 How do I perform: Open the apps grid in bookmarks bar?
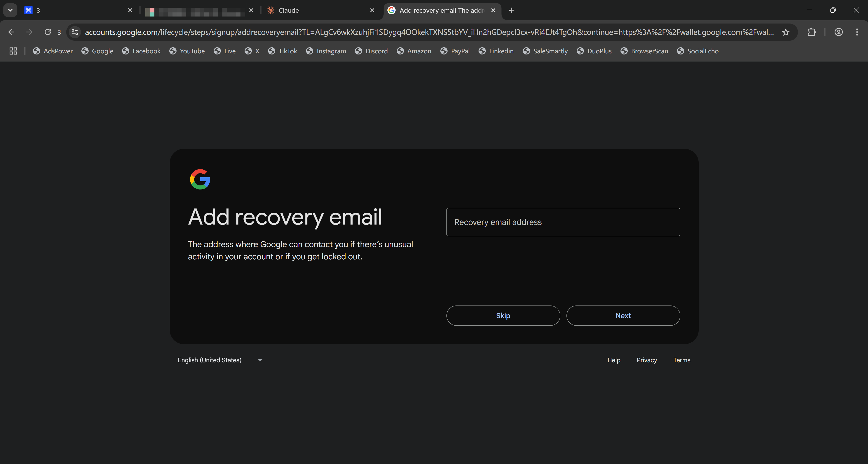pos(13,51)
